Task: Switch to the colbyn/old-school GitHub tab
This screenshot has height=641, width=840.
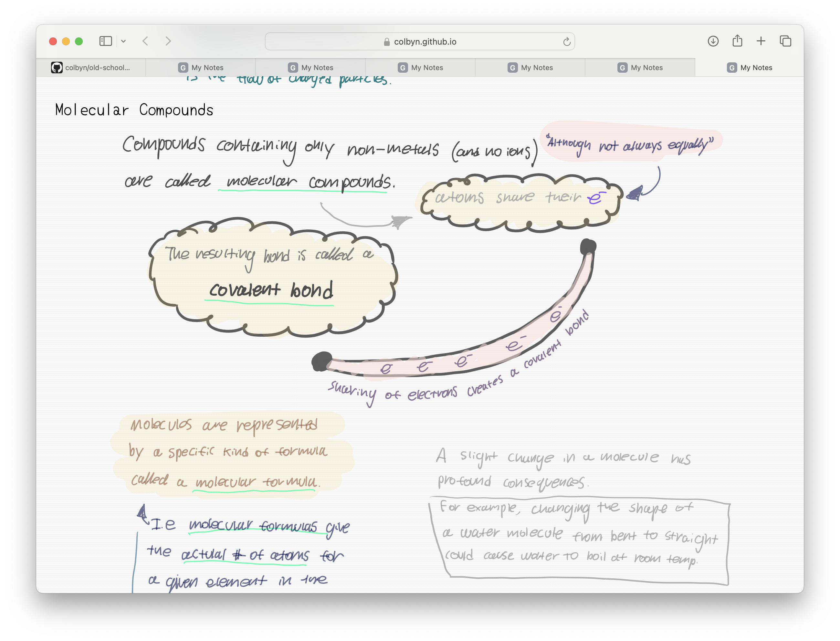Action: [93, 67]
